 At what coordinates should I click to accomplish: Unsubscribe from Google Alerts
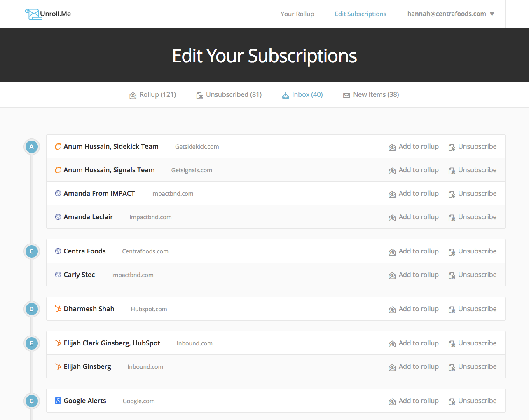pyautogui.click(x=473, y=401)
